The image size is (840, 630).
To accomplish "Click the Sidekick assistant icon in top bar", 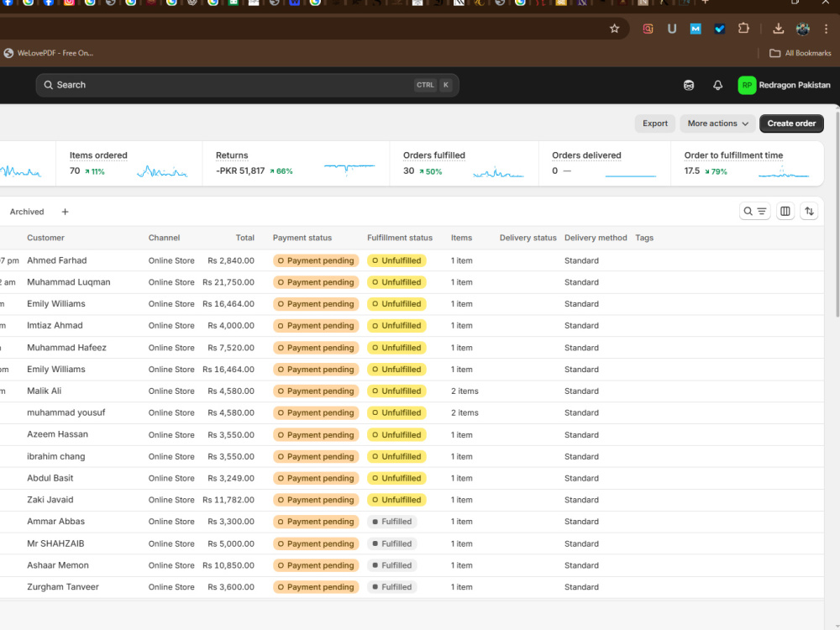I will coord(689,85).
